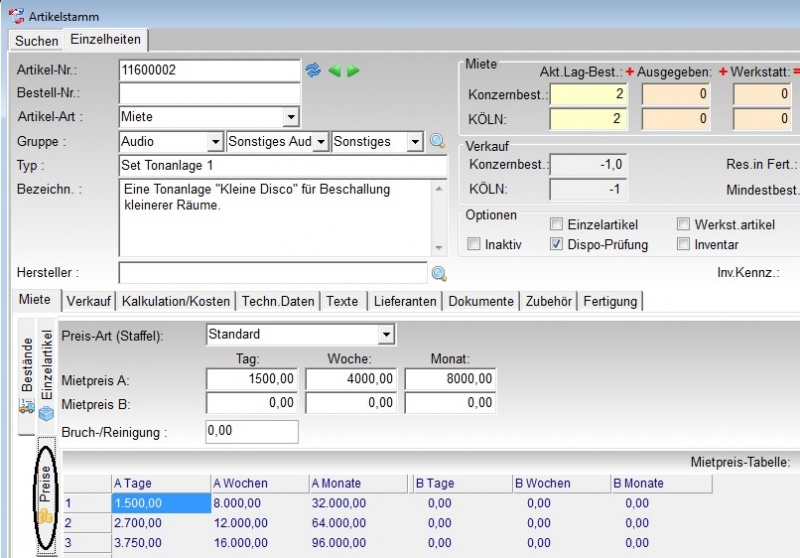The image size is (800, 558).
Task: Go to next article with right green arrow
Action: (x=353, y=71)
